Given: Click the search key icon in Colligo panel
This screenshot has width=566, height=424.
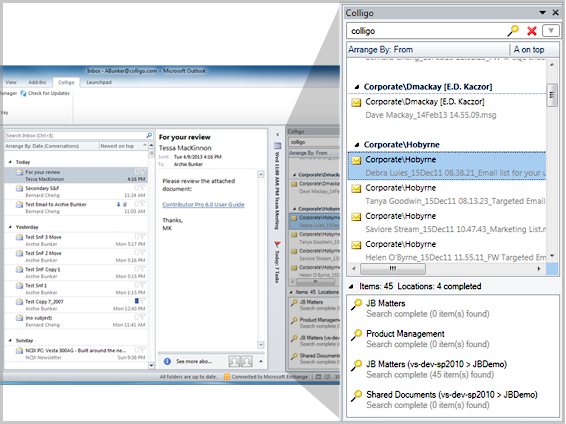Looking at the screenshot, I should (513, 31).
